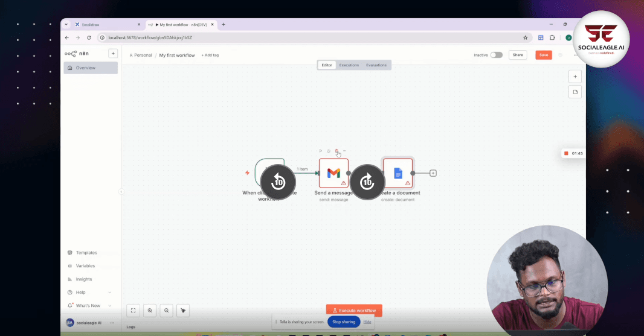
Task: Expand the Help menu
Action: point(89,292)
